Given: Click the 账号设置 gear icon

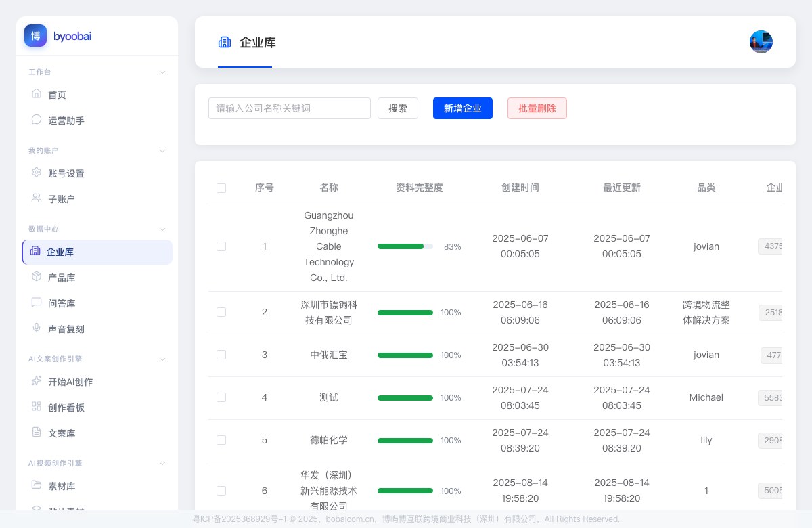Looking at the screenshot, I should click(37, 173).
